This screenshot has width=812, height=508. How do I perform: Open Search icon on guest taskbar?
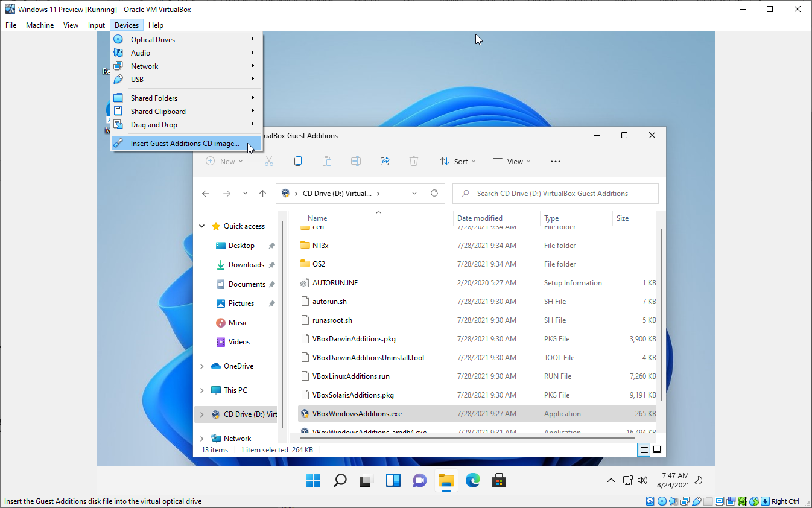pyautogui.click(x=340, y=480)
